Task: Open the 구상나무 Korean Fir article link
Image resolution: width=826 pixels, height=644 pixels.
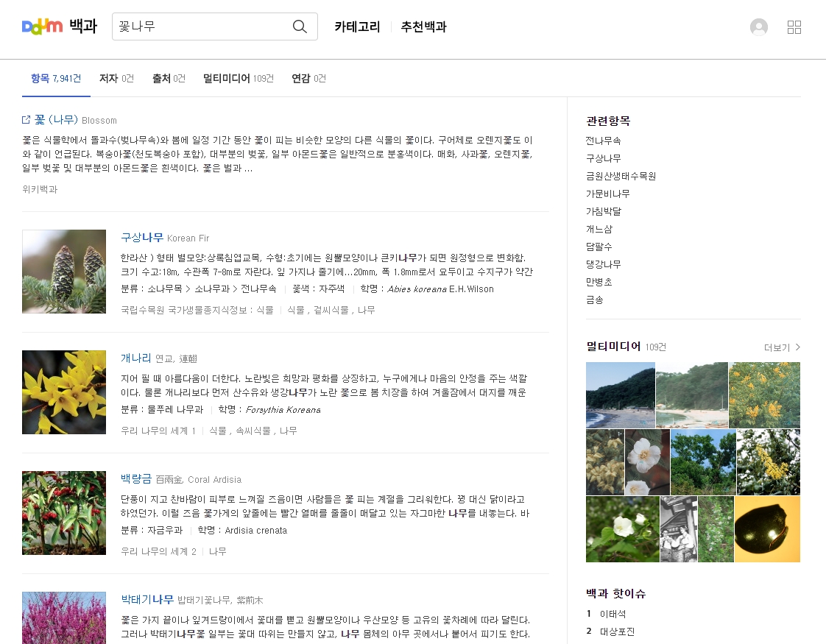Action: 142,237
